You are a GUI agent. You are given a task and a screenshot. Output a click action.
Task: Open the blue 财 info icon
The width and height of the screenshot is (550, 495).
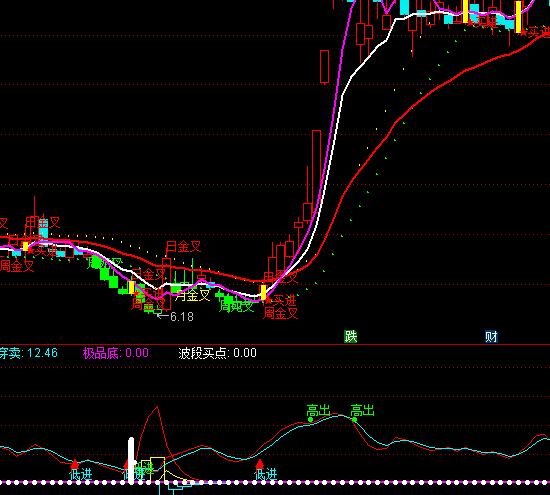491,336
